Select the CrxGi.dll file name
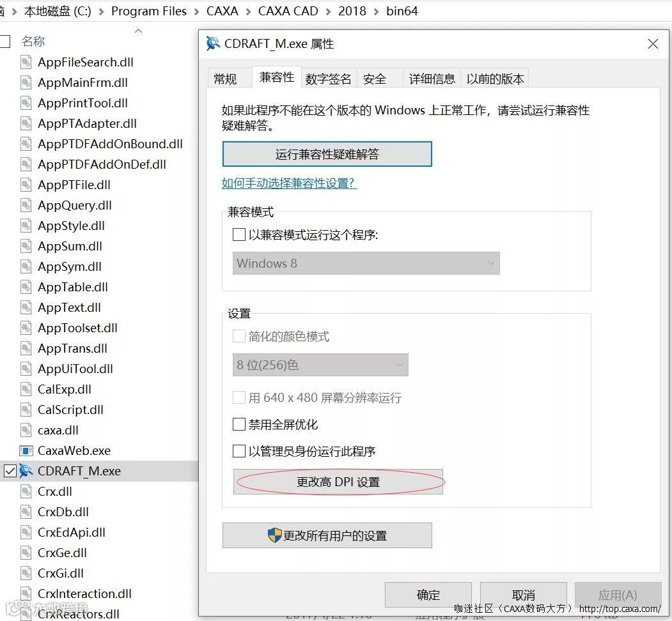672x621 pixels. [x=61, y=574]
